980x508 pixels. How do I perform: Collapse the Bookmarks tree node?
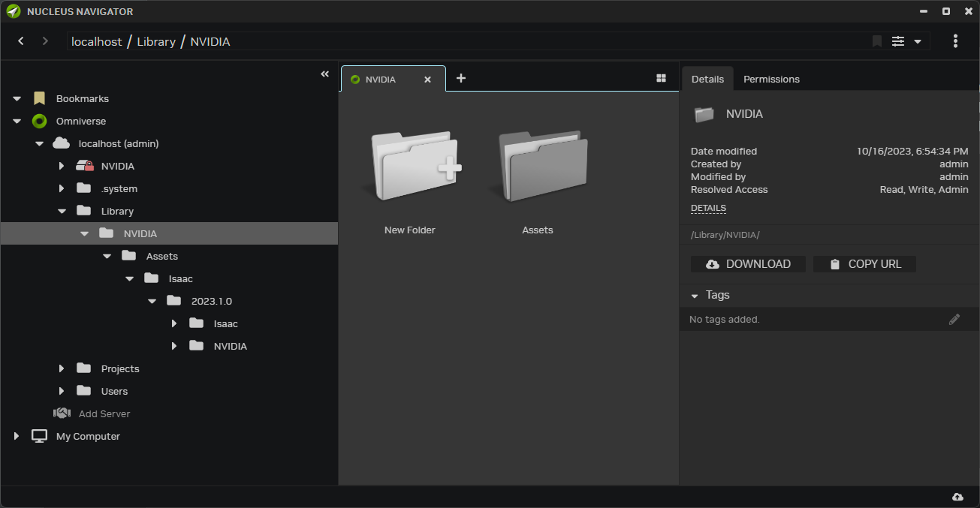click(x=17, y=98)
